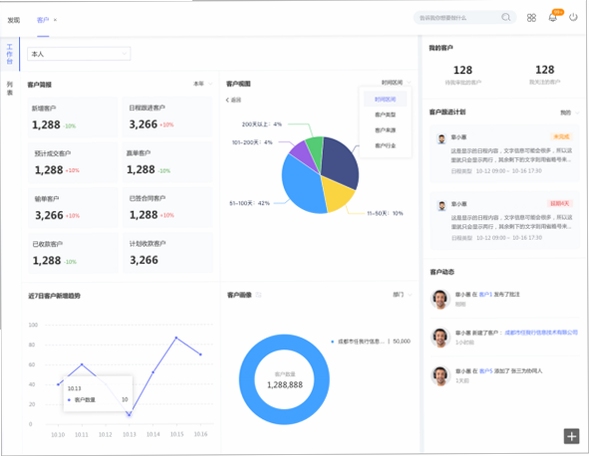The image size is (589, 456).
Task: Close the 客户 tab
Action: tap(55, 20)
